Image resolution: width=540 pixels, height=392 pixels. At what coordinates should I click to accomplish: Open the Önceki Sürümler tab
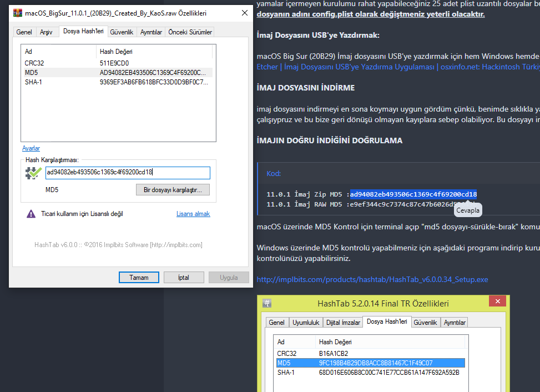(190, 32)
